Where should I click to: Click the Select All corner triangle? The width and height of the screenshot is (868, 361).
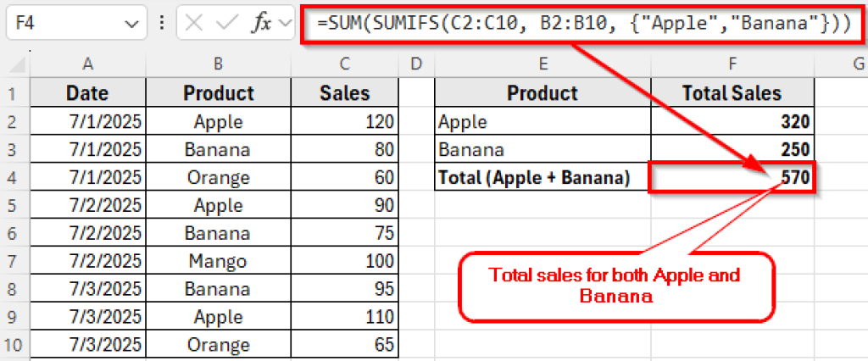pyautogui.click(x=19, y=64)
